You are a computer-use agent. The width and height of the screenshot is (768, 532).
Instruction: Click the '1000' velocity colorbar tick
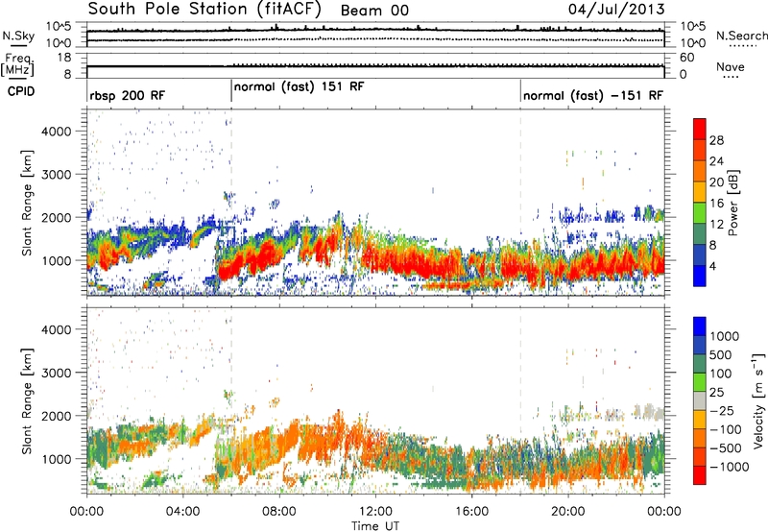[724, 336]
